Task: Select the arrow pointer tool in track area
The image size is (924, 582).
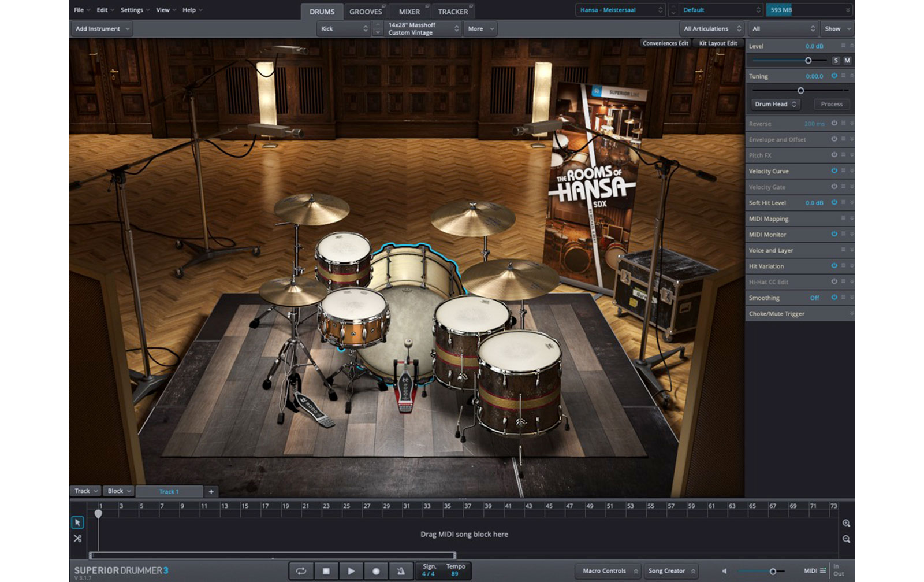Action: [77, 522]
